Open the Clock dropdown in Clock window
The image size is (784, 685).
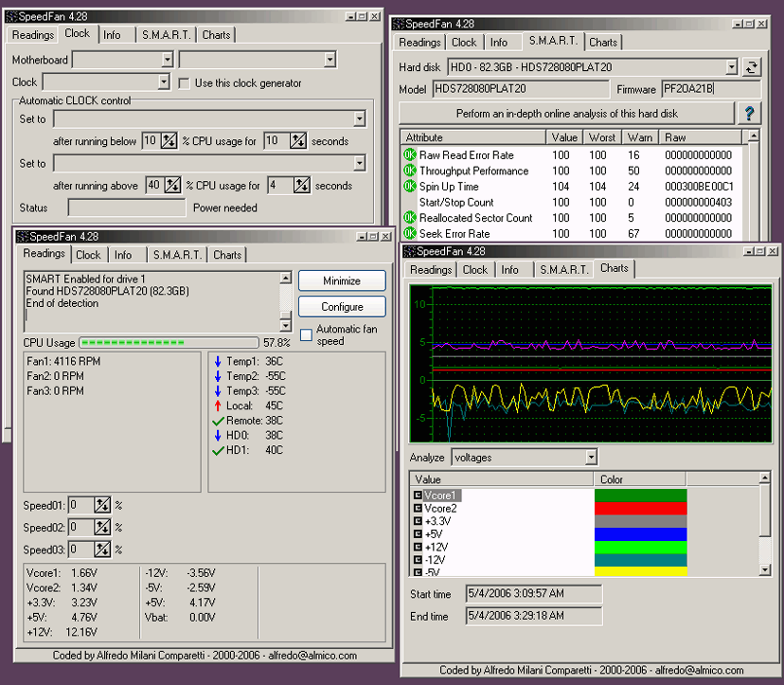pyautogui.click(x=163, y=83)
